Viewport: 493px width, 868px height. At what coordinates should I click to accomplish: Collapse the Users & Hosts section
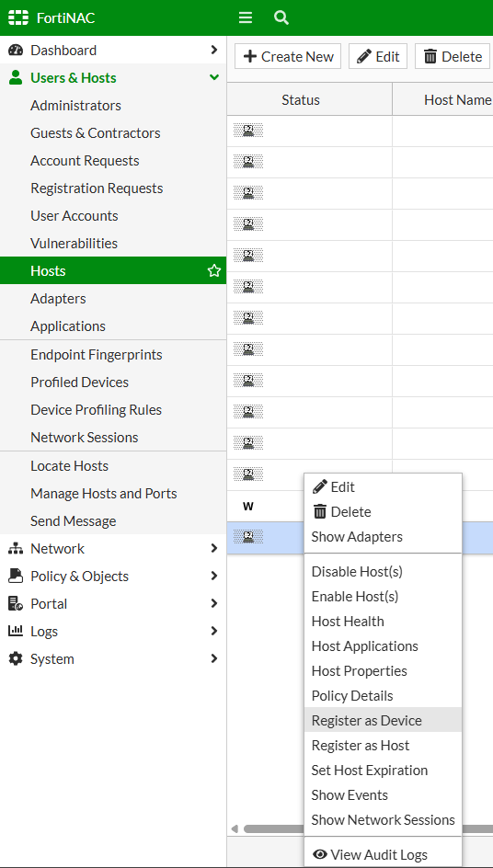pyautogui.click(x=213, y=77)
